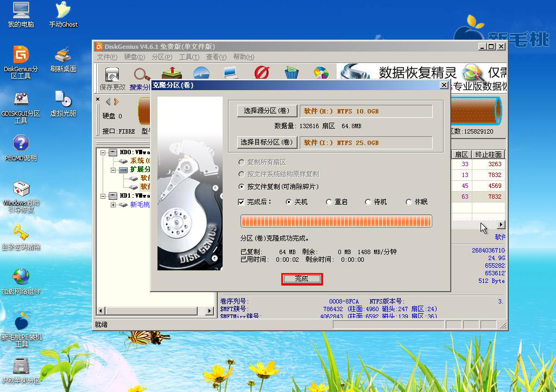The height and width of the screenshot is (392, 556).
Task: Click the 终止柱面 column header
Action: click(x=488, y=155)
